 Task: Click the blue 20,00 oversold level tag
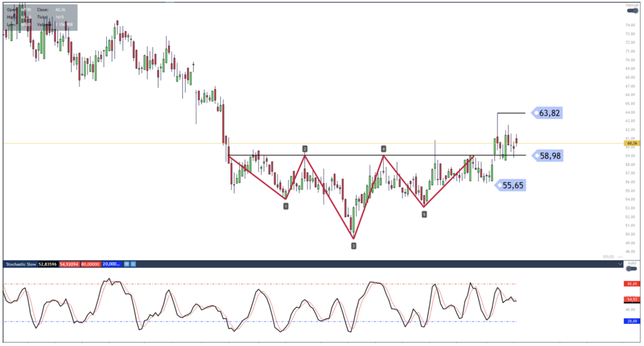coord(632,321)
